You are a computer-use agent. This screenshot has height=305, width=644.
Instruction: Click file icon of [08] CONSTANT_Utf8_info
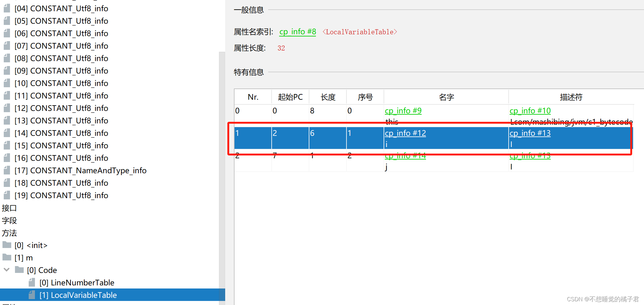(7, 58)
